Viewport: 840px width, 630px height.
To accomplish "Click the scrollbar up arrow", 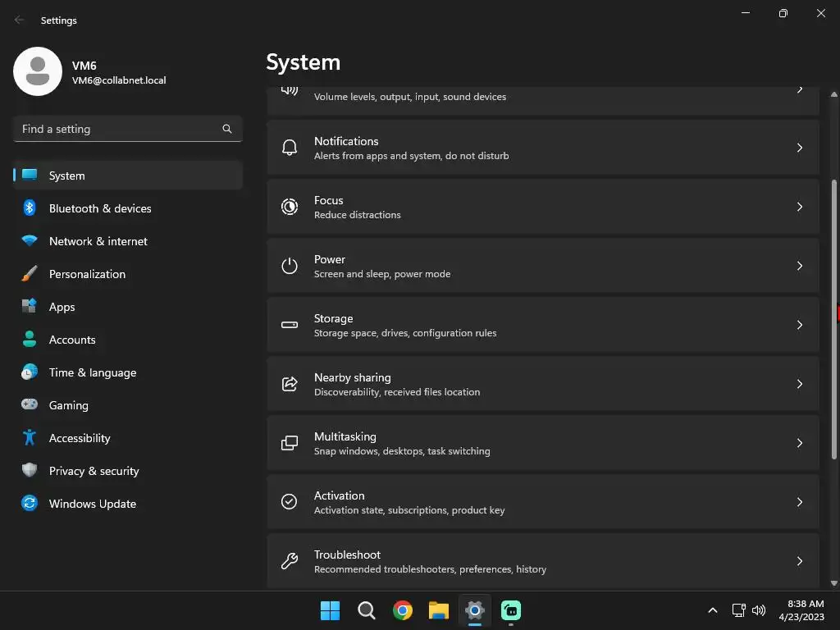I will (x=833, y=94).
